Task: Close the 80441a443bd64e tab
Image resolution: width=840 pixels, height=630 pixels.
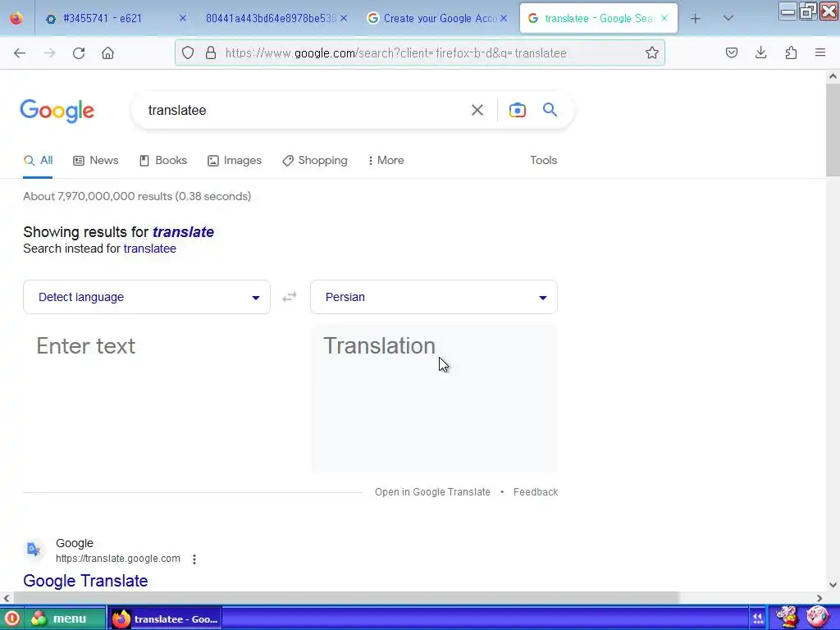Action: click(344, 18)
